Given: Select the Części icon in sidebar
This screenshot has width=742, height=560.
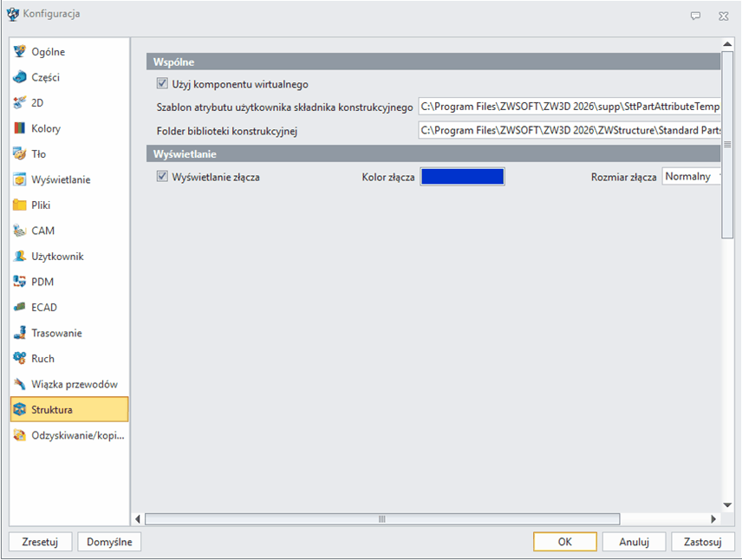Looking at the screenshot, I should [20, 77].
